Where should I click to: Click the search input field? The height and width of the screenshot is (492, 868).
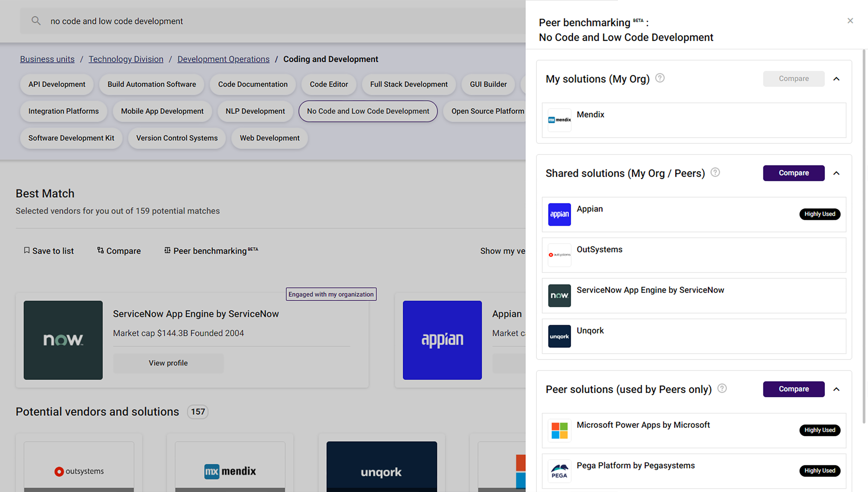click(273, 21)
